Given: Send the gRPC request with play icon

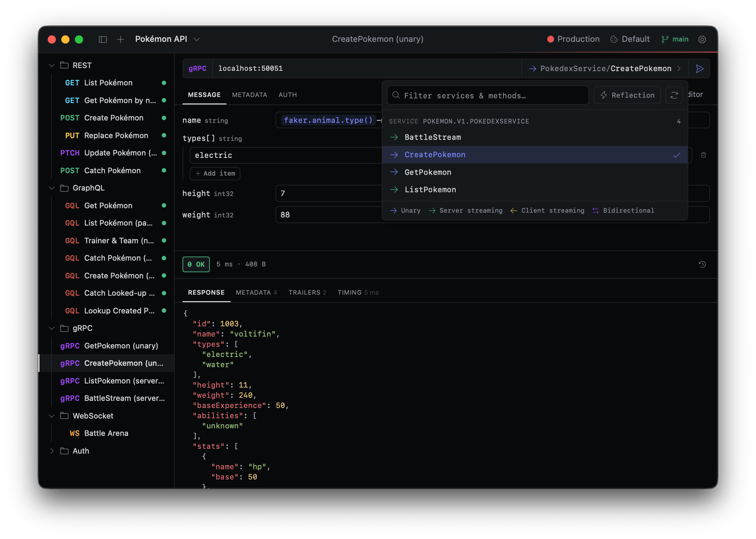Looking at the screenshot, I should [x=699, y=69].
